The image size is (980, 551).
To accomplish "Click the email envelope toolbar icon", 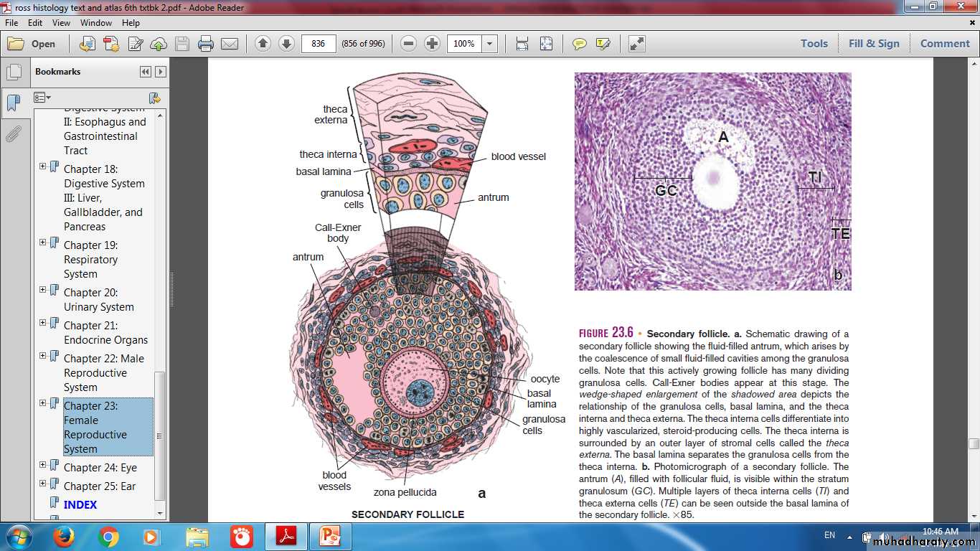I will coord(229,44).
